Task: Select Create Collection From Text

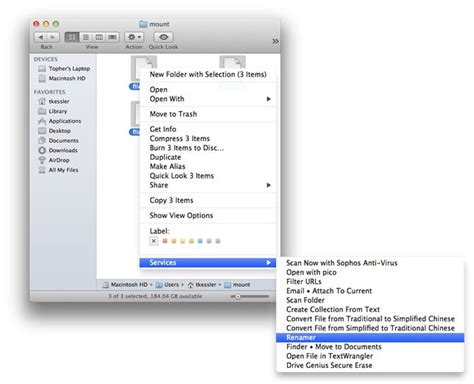Action: click(x=370, y=310)
